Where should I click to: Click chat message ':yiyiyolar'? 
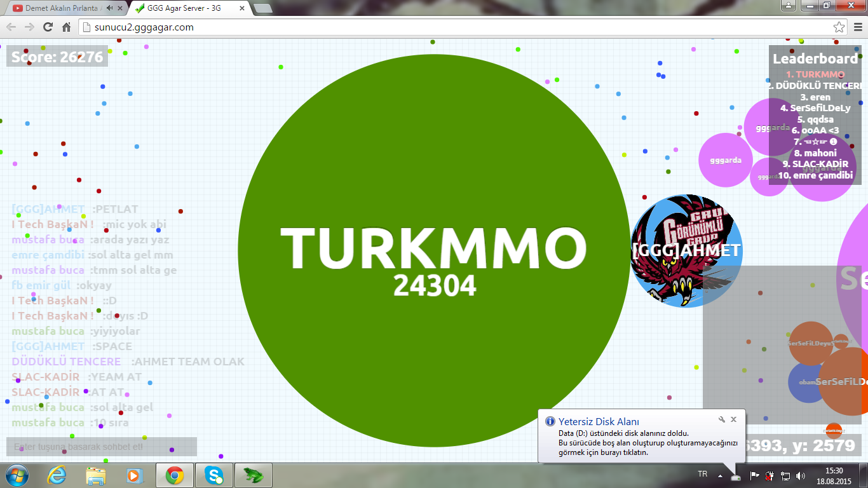pos(114,331)
